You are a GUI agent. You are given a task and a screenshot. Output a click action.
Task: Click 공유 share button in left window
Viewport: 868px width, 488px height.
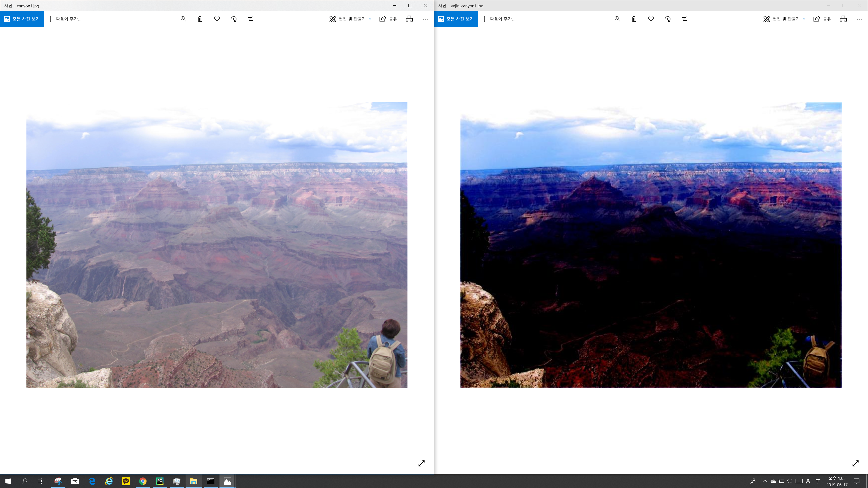point(388,19)
